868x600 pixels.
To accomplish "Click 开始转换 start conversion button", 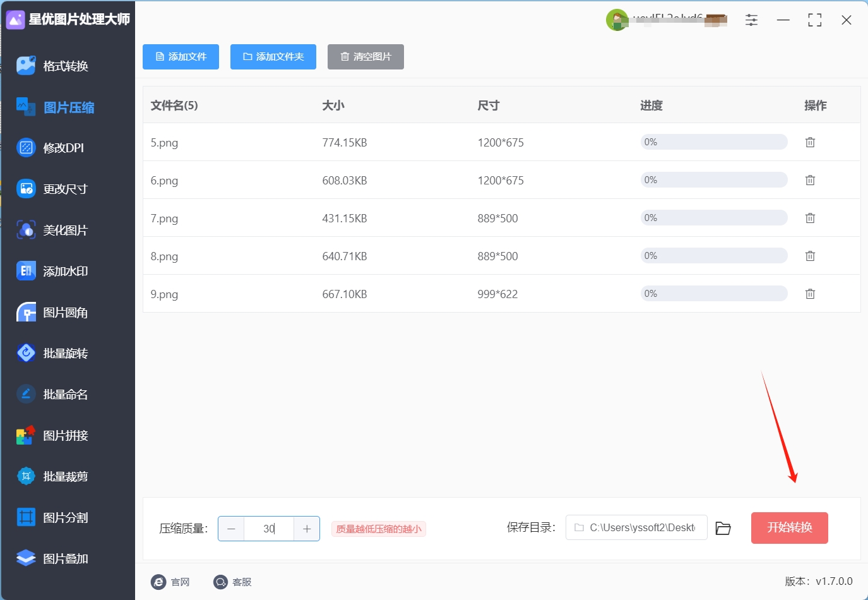I will (789, 528).
